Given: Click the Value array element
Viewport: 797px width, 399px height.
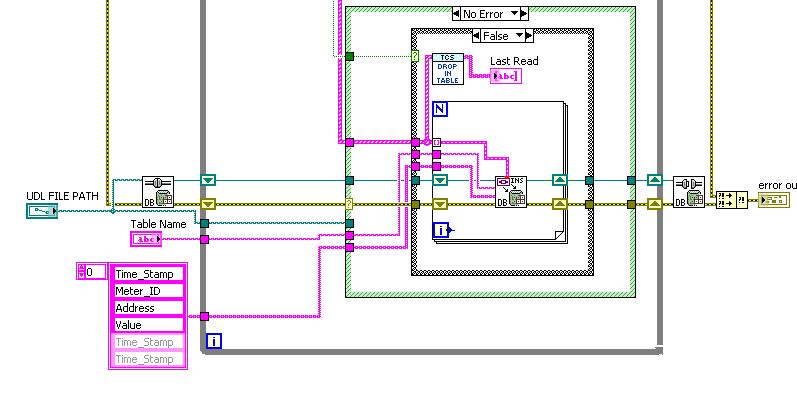Looking at the screenshot, I should point(147,325).
